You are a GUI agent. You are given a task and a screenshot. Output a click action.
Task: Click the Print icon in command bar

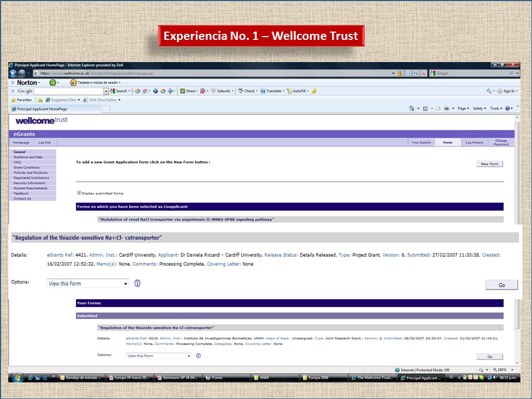pyautogui.click(x=447, y=109)
